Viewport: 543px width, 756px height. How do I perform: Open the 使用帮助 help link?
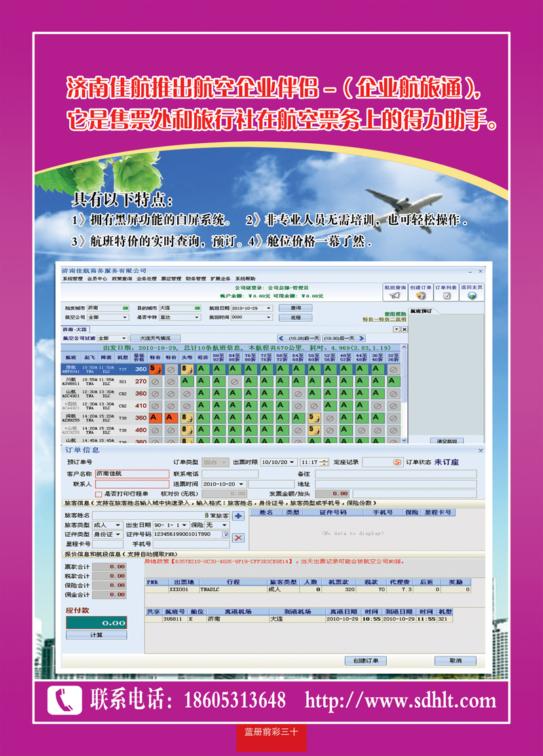pos(396,314)
